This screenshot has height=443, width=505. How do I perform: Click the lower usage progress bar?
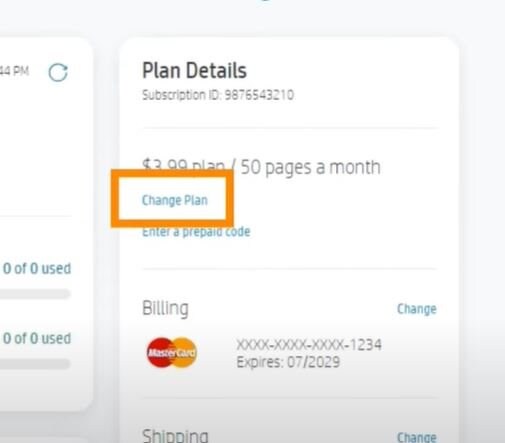coord(35,364)
